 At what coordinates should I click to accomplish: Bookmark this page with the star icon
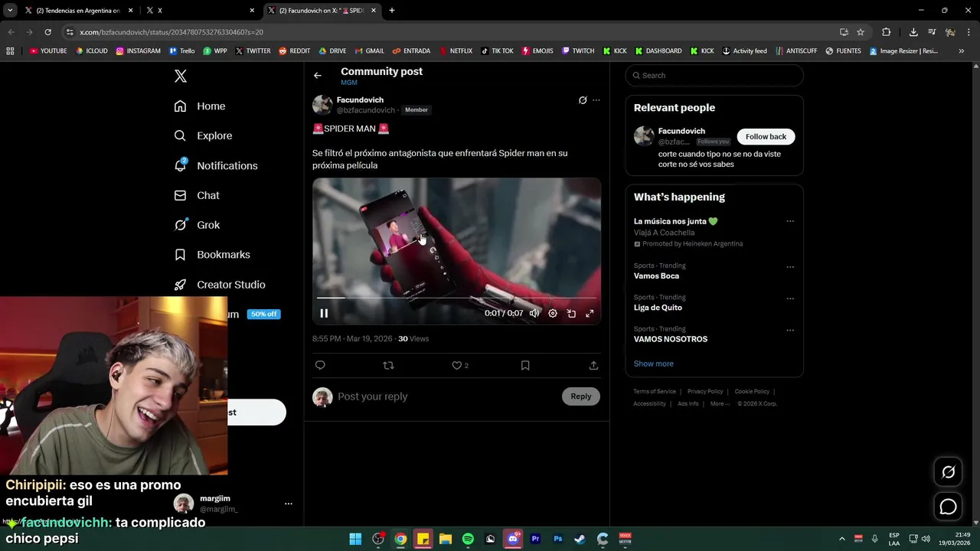(x=861, y=32)
